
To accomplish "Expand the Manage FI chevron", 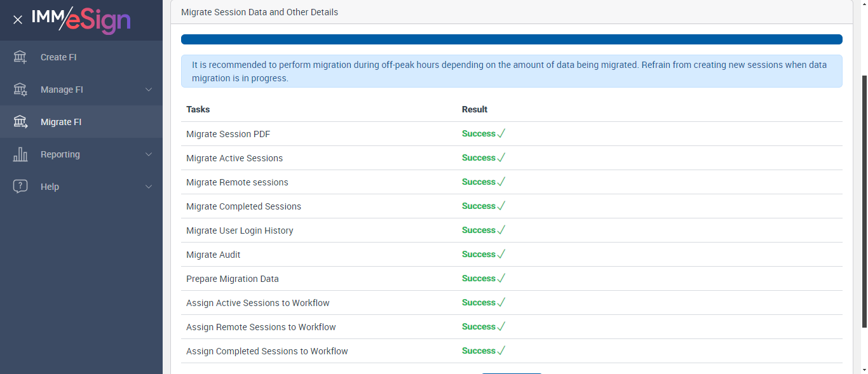I will pos(149,90).
